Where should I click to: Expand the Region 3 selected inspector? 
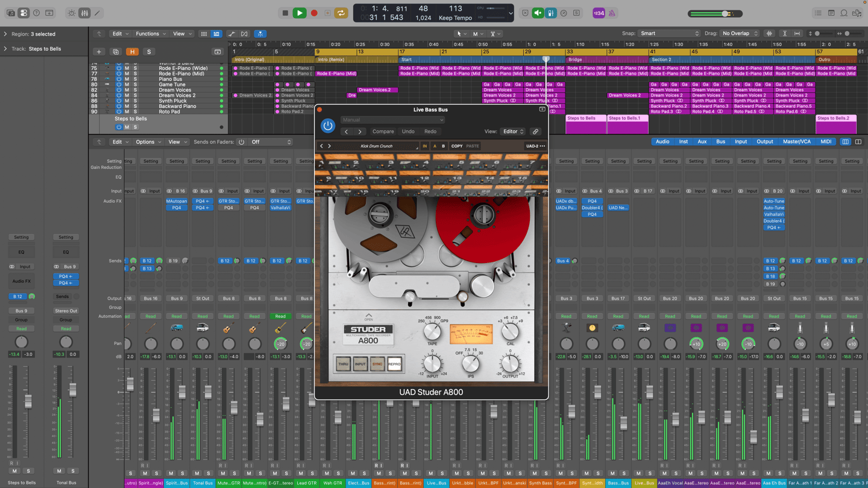pos(5,34)
